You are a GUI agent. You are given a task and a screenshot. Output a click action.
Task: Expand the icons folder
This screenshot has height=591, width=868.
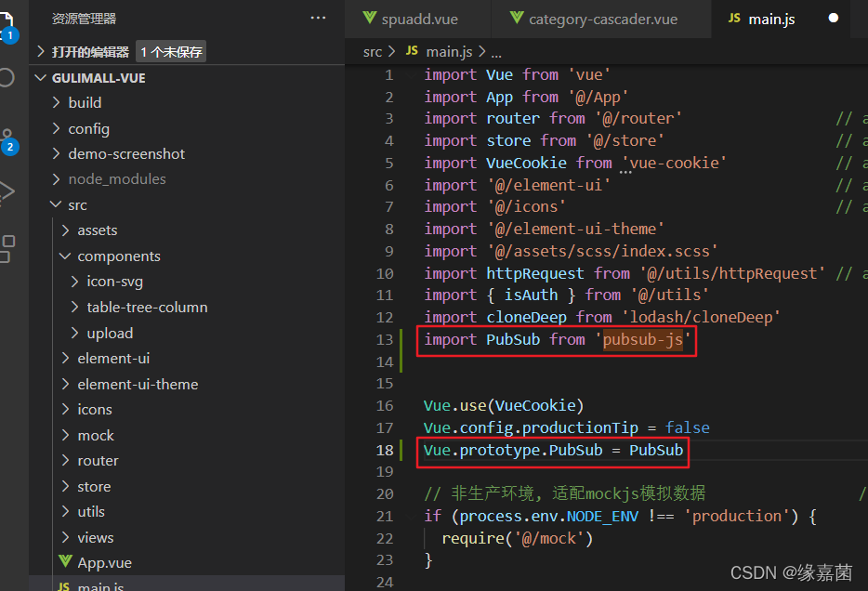tap(65, 409)
